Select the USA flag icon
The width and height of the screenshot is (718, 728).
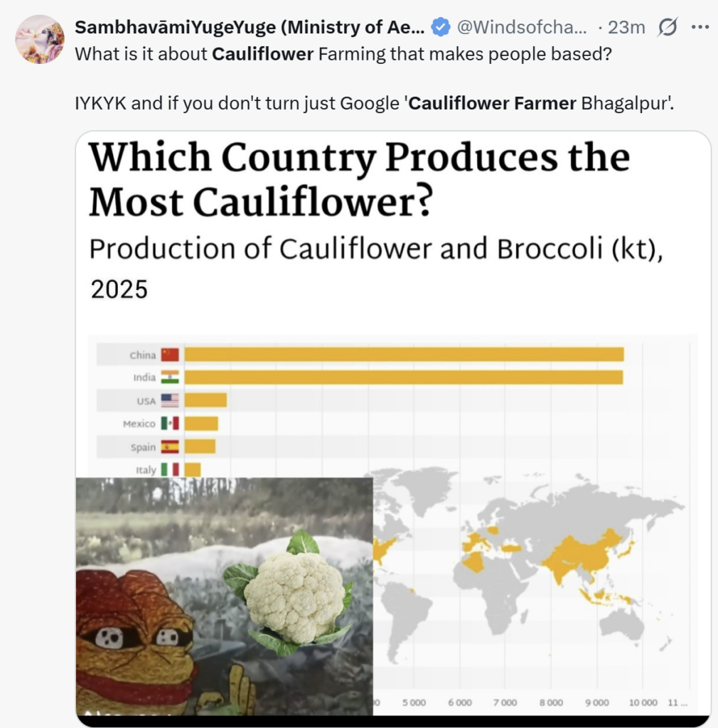[x=171, y=400]
